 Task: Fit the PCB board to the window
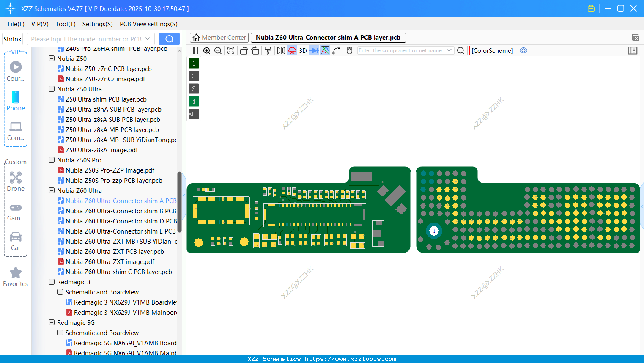tap(231, 51)
